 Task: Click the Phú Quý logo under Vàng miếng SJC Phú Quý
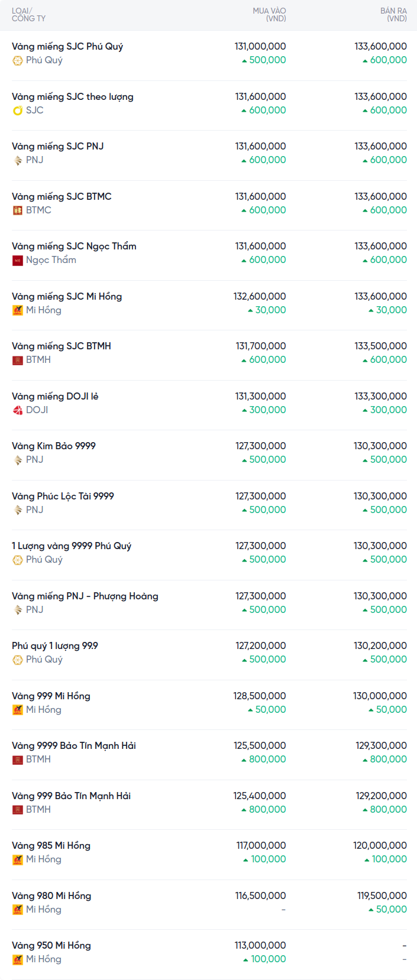click(18, 60)
